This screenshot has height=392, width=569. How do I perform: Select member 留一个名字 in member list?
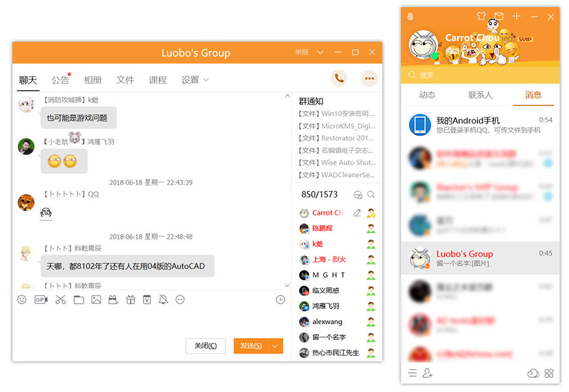pyautogui.click(x=337, y=337)
